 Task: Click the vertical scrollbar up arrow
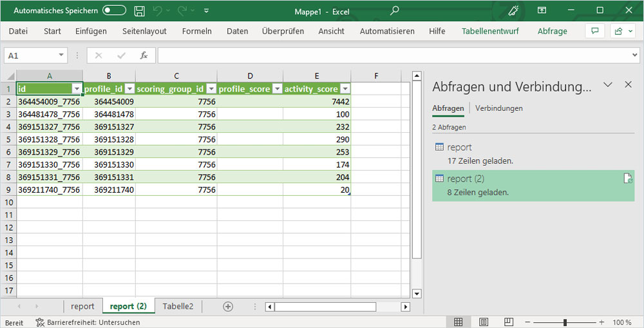click(x=417, y=76)
